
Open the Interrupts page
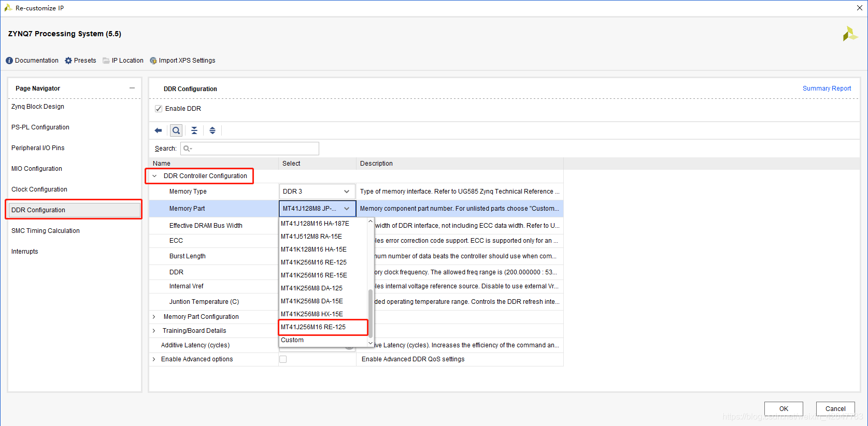tap(25, 252)
